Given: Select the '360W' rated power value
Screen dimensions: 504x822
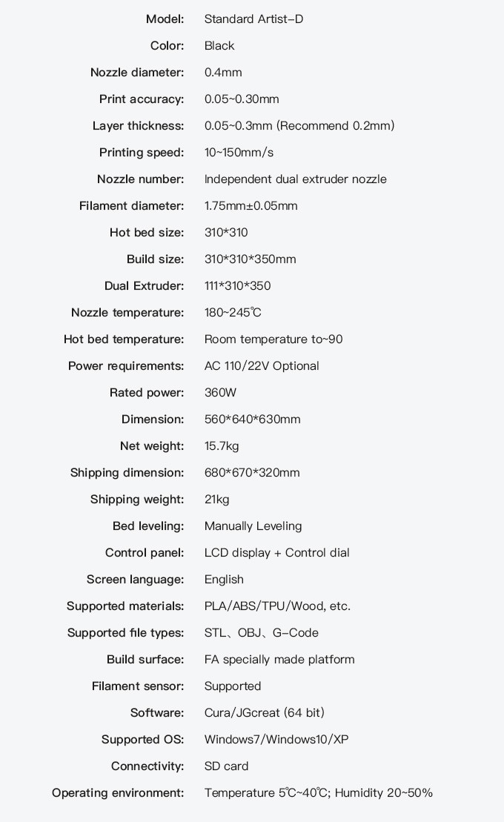Looking at the screenshot, I should tap(220, 393).
